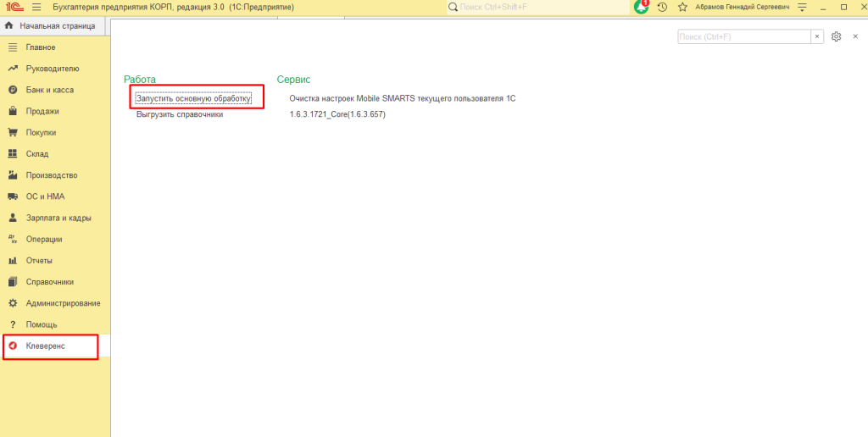Open settings gear icon in panel
868x437 pixels.
coord(836,36)
